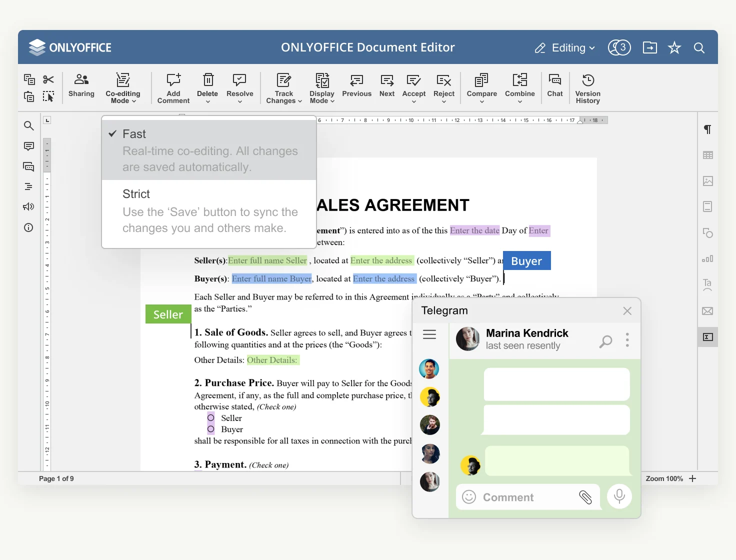Open Version History
736x560 pixels.
[x=588, y=88]
